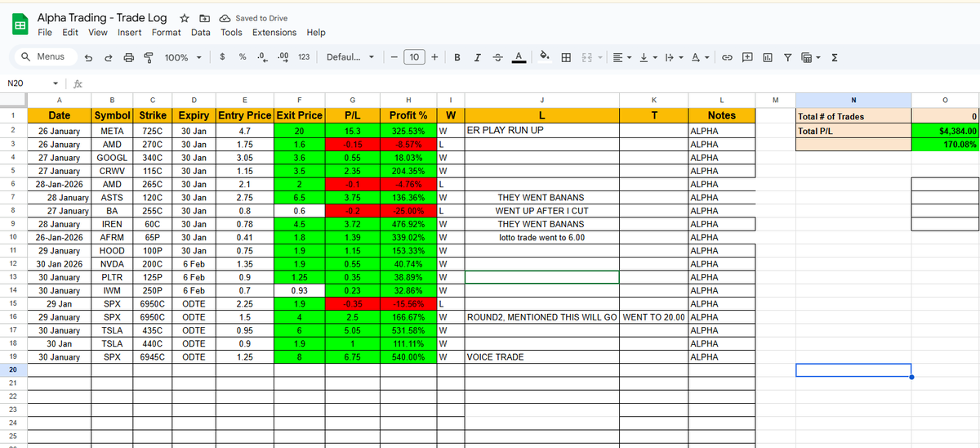This screenshot has height=448, width=980.
Task: Select the lotto trade went to 6.00 cell
Action: (x=542, y=237)
